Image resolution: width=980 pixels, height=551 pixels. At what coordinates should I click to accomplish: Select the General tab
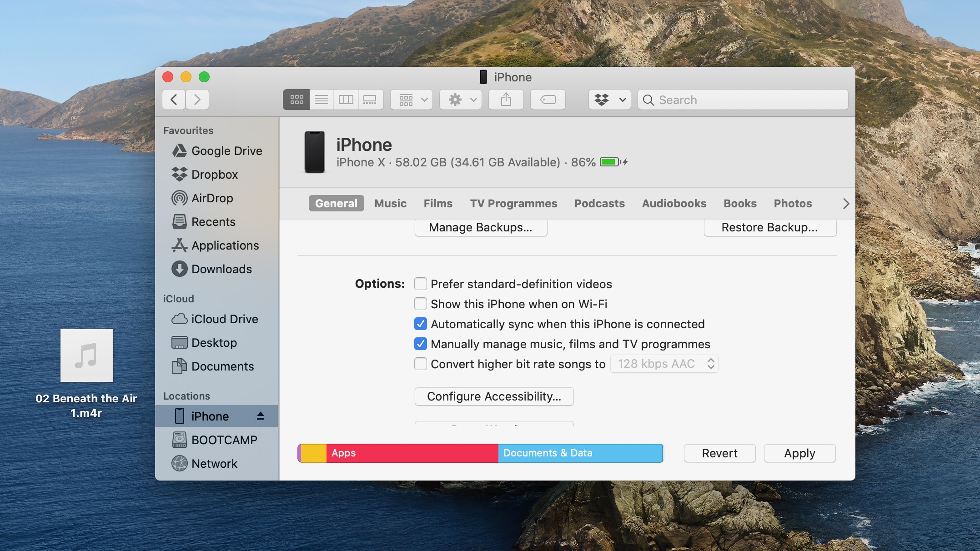pyautogui.click(x=336, y=203)
